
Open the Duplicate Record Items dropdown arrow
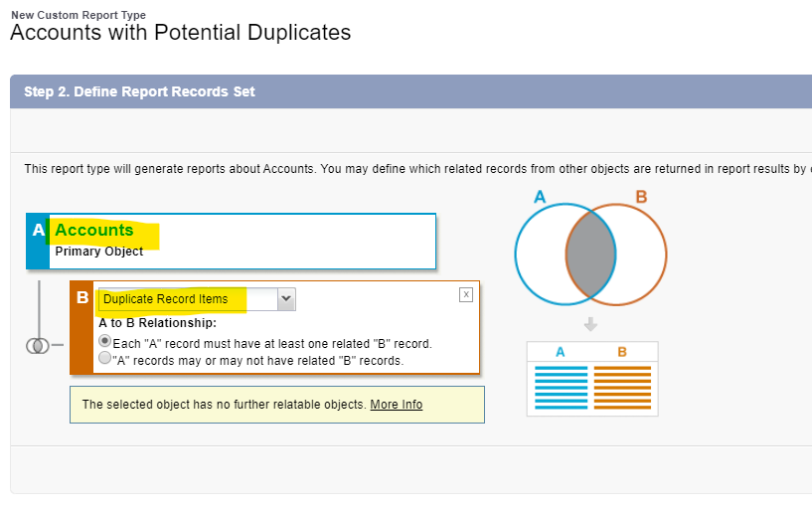point(286,299)
